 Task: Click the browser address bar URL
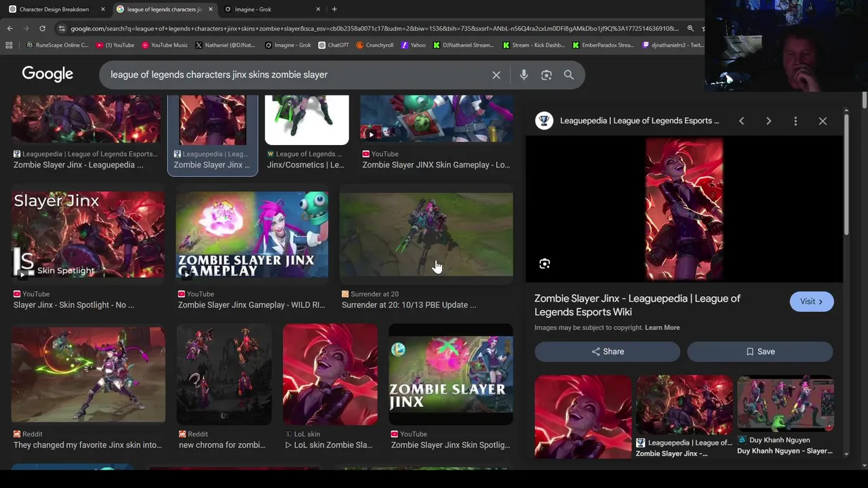(x=374, y=28)
